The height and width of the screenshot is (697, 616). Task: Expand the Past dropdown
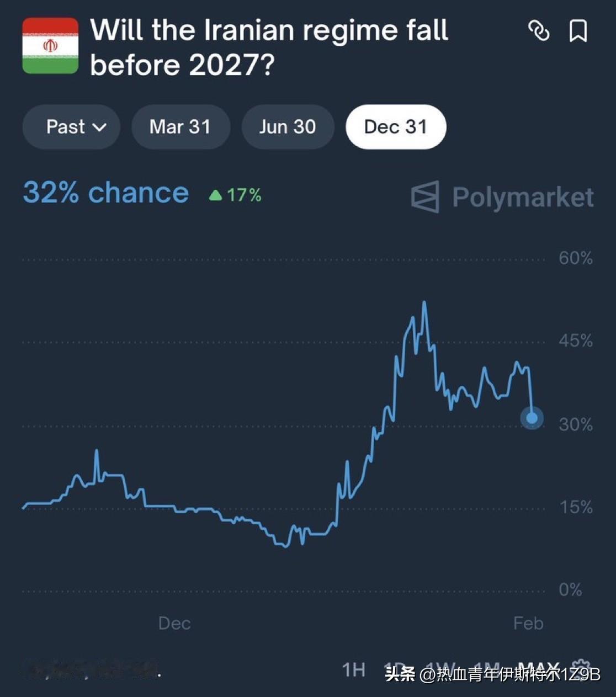(71, 127)
